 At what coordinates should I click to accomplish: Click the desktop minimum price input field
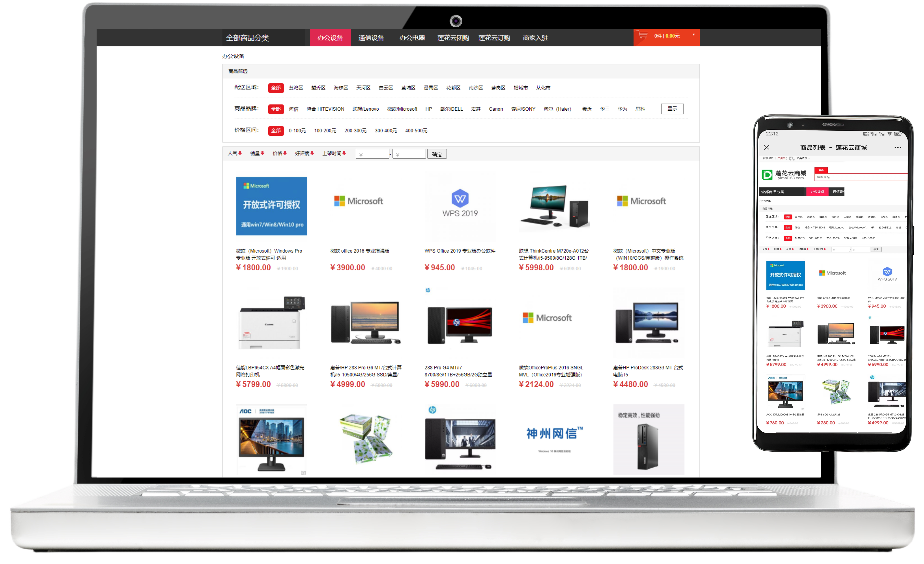pos(372,154)
